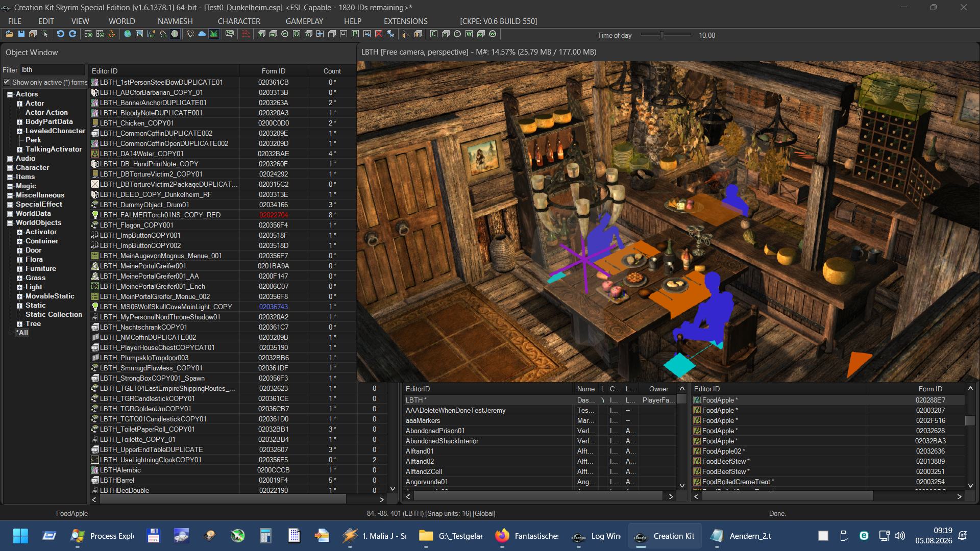The image size is (980, 551).
Task: Click the circled W toolbar icon
Action: 493,34
